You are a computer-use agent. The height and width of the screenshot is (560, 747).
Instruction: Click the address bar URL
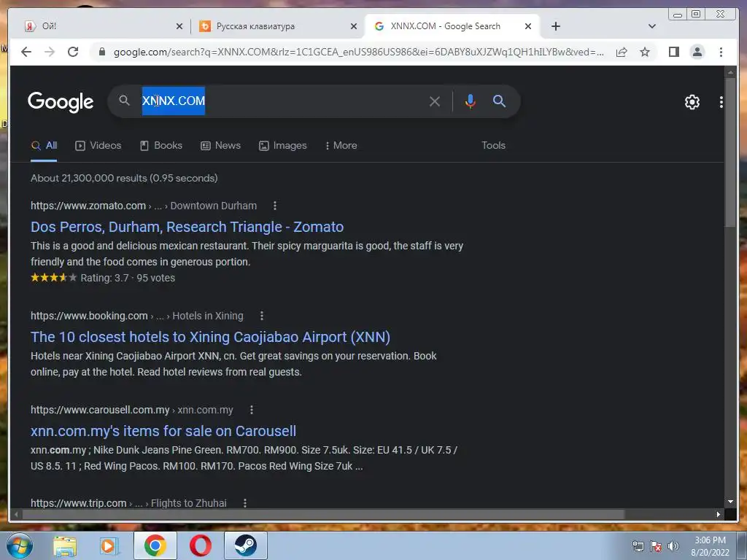(x=358, y=52)
